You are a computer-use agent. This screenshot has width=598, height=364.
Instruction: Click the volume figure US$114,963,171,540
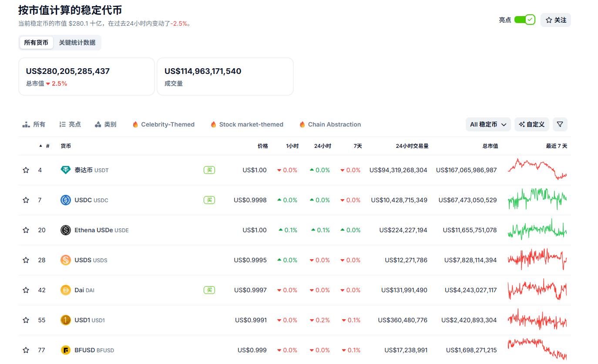[203, 71]
